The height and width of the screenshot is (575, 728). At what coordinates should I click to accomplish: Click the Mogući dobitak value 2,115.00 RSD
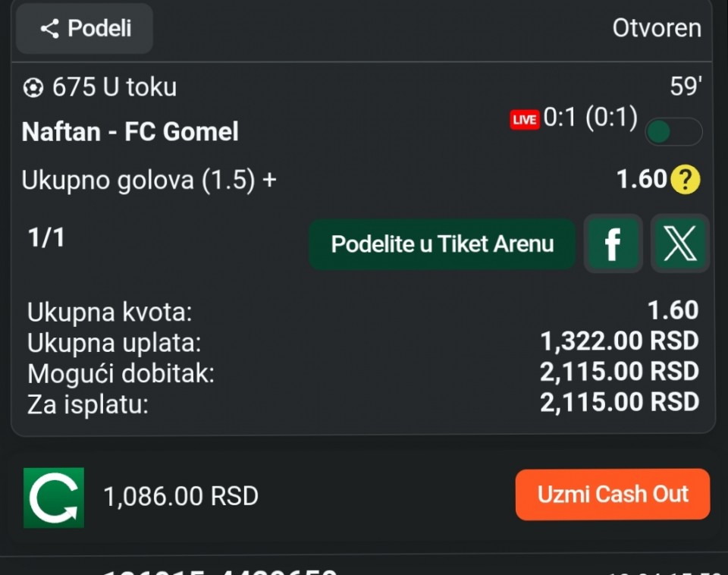[x=620, y=372]
